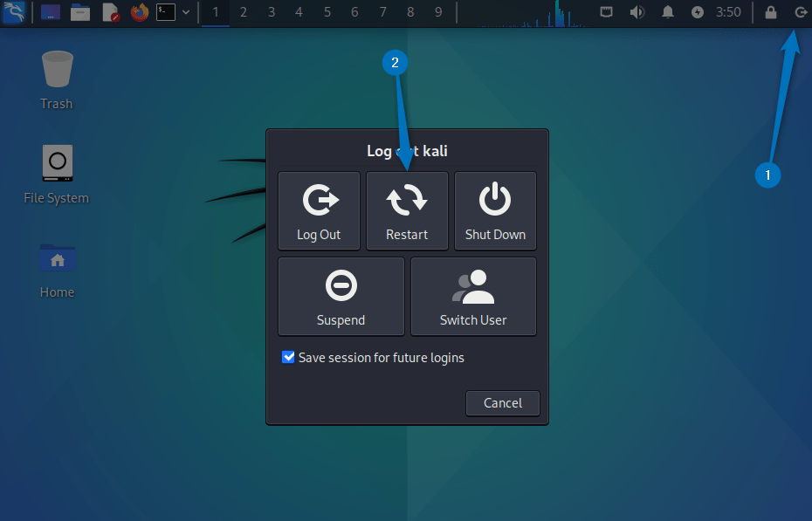The width and height of the screenshot is (812, 521).
Task: Choose Switch User in the logout dialog
Action: tap(473, 296)
